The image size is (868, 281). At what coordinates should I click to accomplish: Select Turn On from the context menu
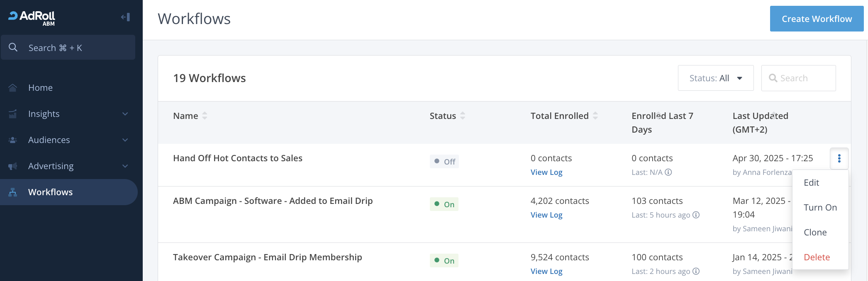tap(820, 208)
